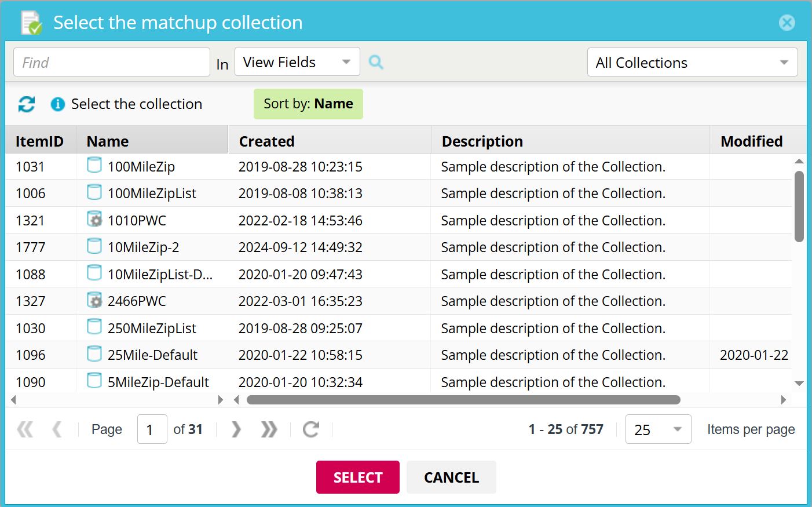
Task: Click modified date 2020-01-22
Action: (754, 355)
